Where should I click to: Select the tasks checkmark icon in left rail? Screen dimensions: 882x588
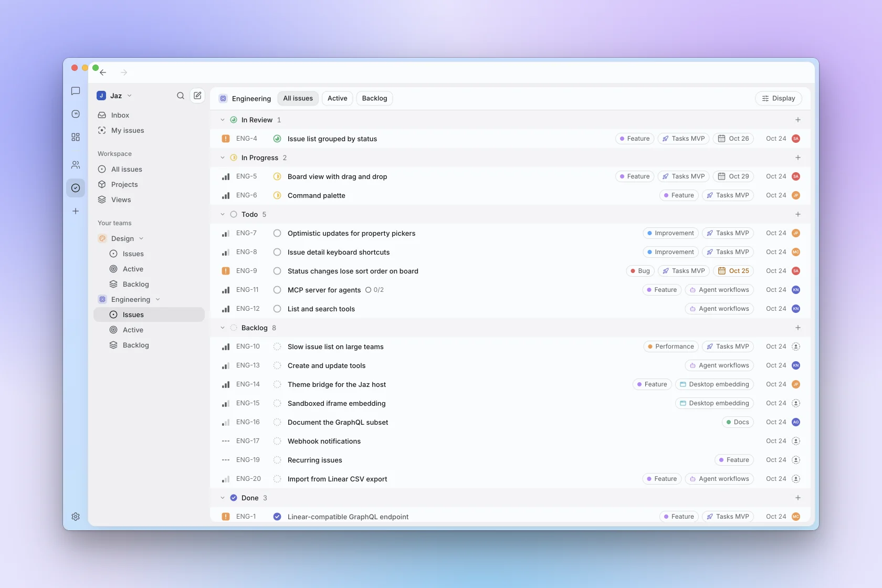(76, 188)
